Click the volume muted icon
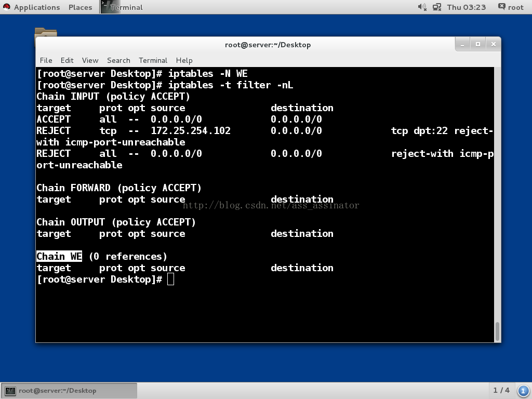The width and height of the screenshot is (532, 399). [x=422, y=7]
